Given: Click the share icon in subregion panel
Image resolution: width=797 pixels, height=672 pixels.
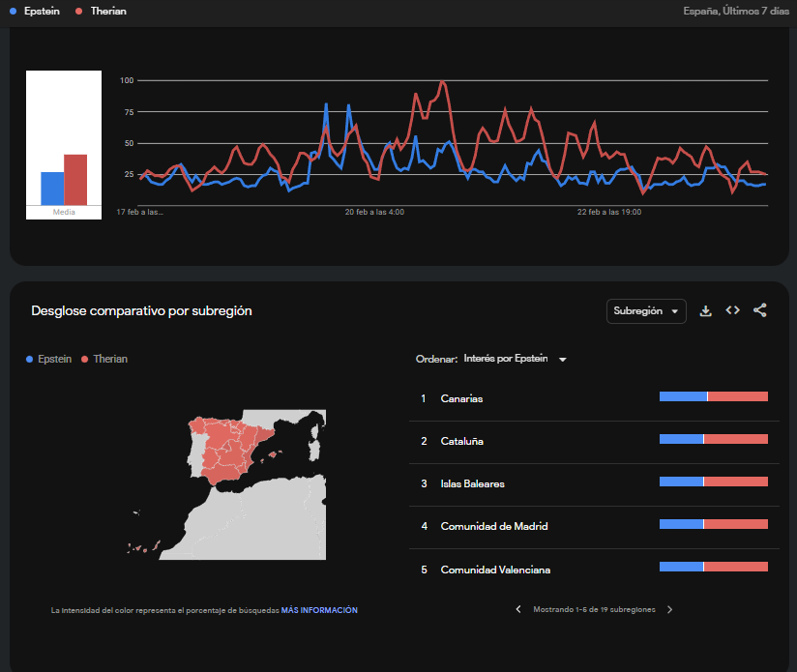Looking at the screenshot, I should (760, 310).
